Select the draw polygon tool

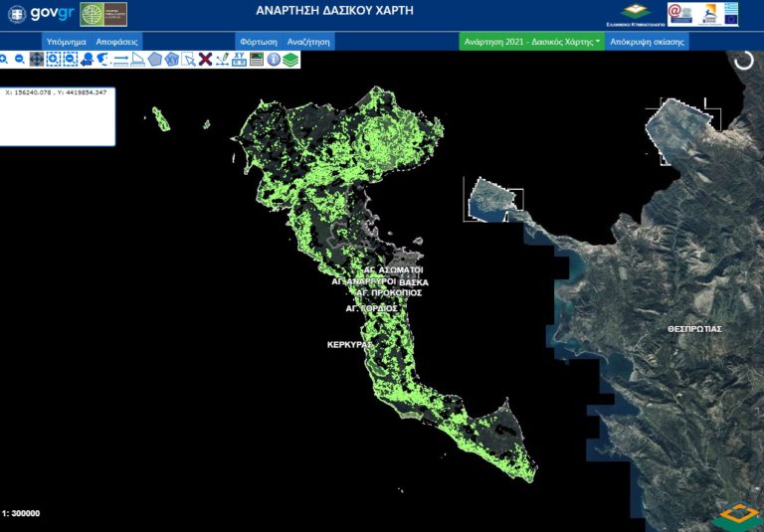coord(155,60)
